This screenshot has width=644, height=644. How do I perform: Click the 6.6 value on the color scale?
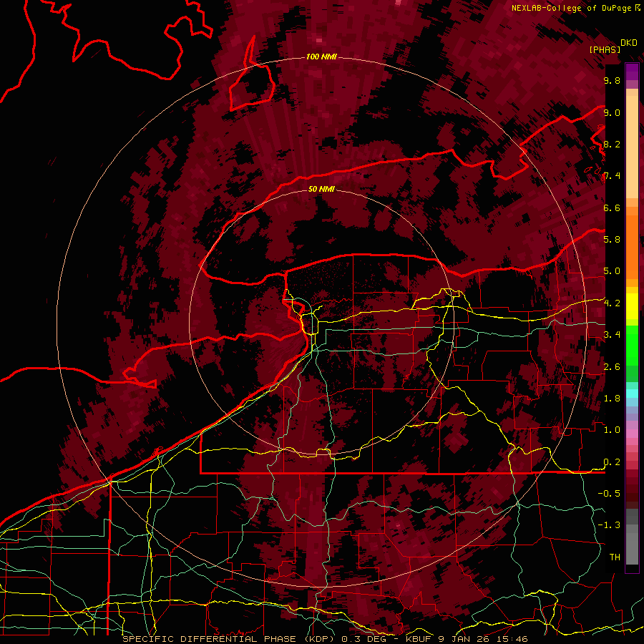[612, 208]
